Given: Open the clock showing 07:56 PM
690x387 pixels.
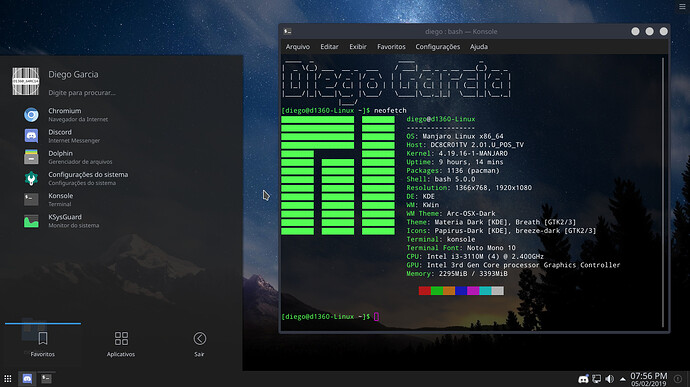Looking at the screenshot, I should point(649,379).
